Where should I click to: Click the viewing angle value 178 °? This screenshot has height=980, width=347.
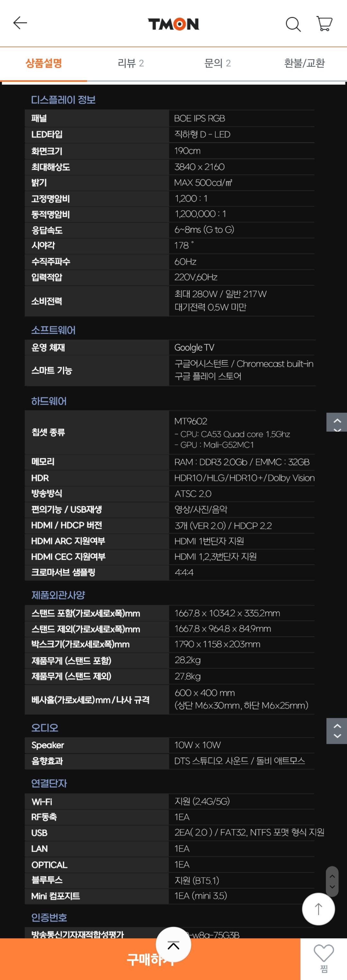click(183, 245)
